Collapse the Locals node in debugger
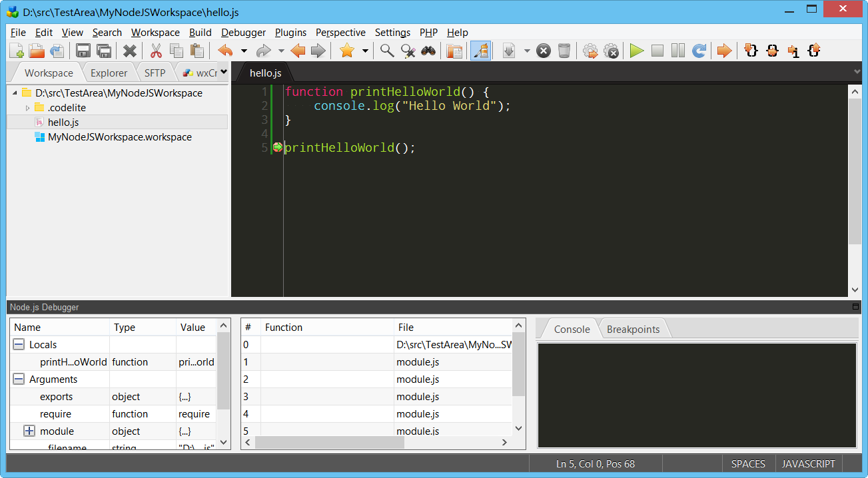 point(19,345)
